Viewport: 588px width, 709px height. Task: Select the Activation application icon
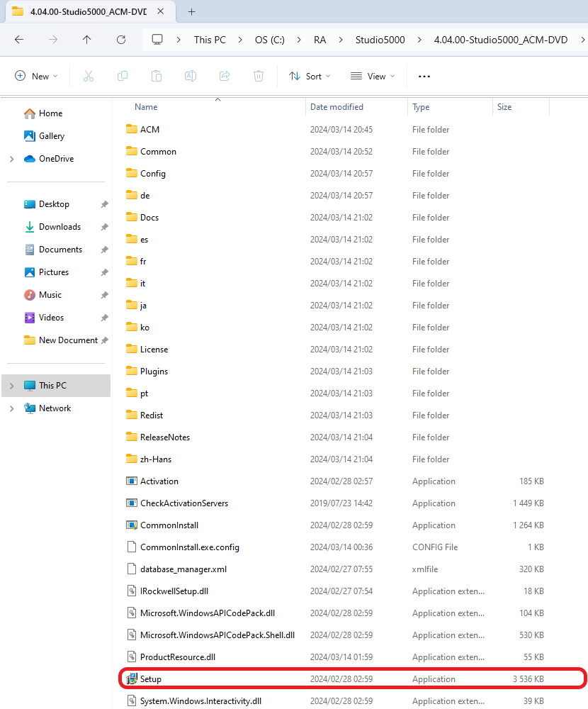point(132,481)
